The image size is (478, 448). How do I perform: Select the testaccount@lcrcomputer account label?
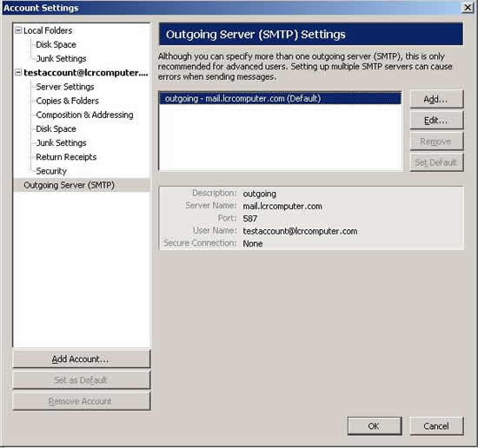click(86, 72)
